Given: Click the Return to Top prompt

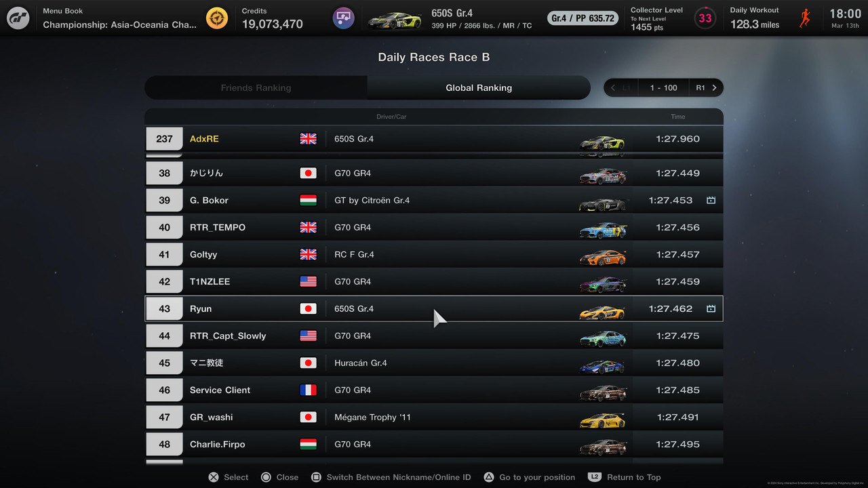Looking at the screenshot, I should click(634, 477).
